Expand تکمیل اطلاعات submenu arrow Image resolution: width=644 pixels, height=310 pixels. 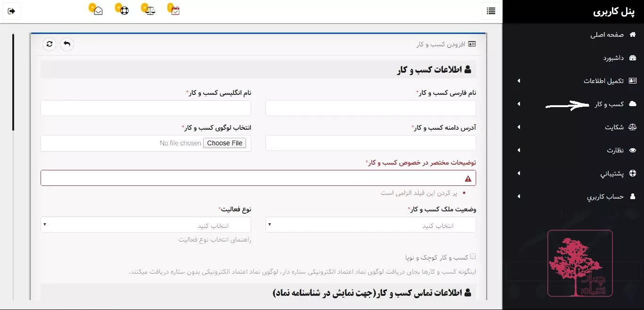pos(519,81)
